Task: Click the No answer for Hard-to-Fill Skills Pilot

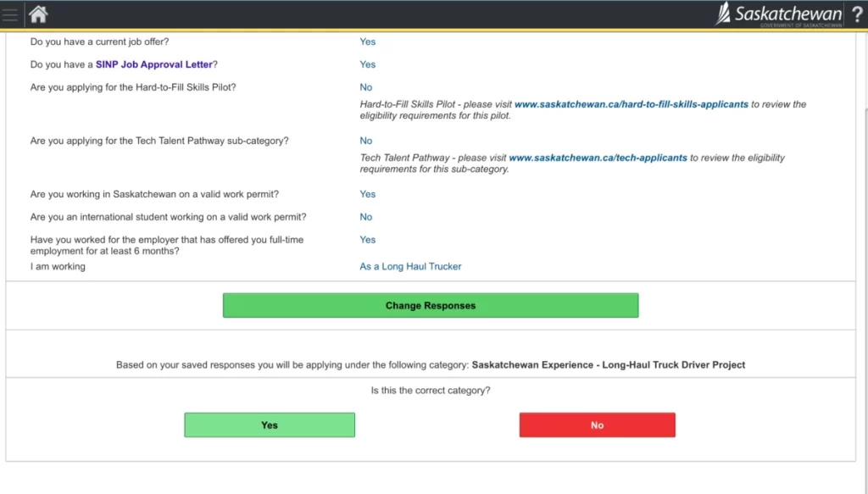Action: [365, 87]
